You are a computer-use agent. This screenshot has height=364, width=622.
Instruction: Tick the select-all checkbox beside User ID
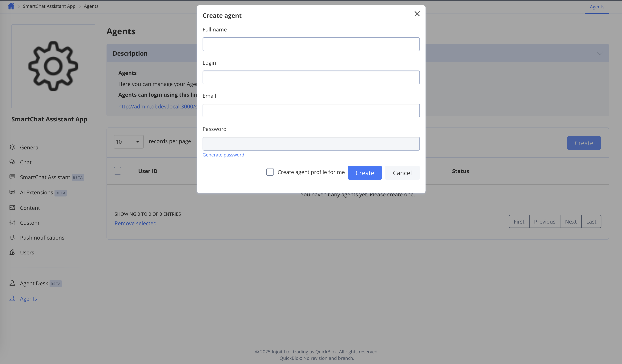[x=118, y=171]
